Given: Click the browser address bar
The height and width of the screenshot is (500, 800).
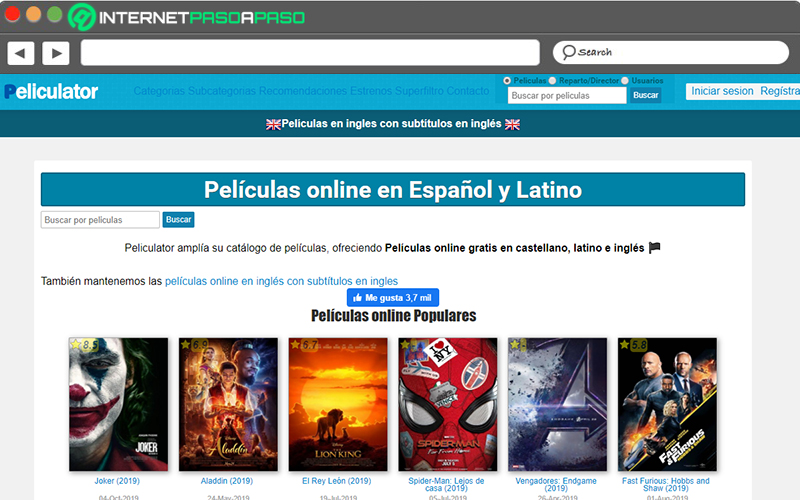Looking at the screenshot, I should 310,53.
